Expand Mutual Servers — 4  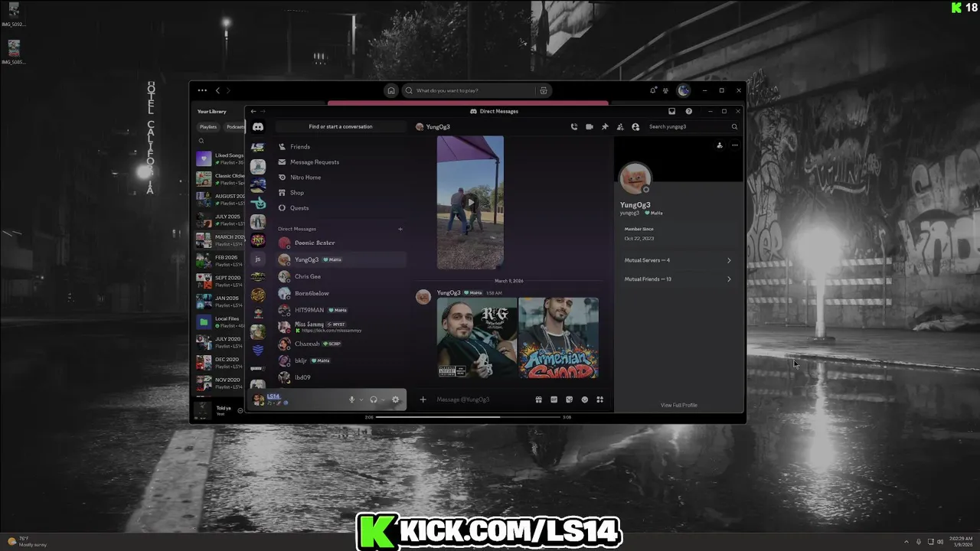[x=678, y=260]
